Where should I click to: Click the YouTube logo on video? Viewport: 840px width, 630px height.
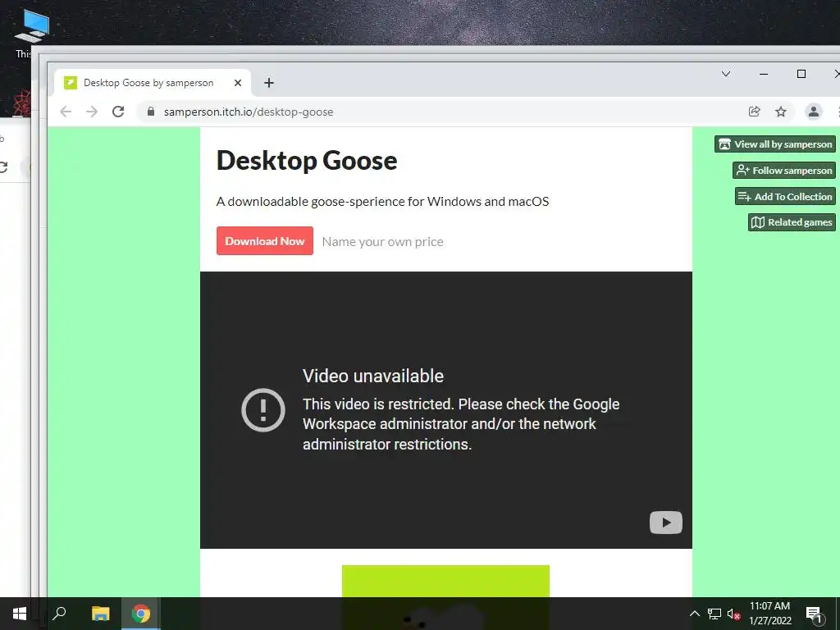tap(666, 523)
